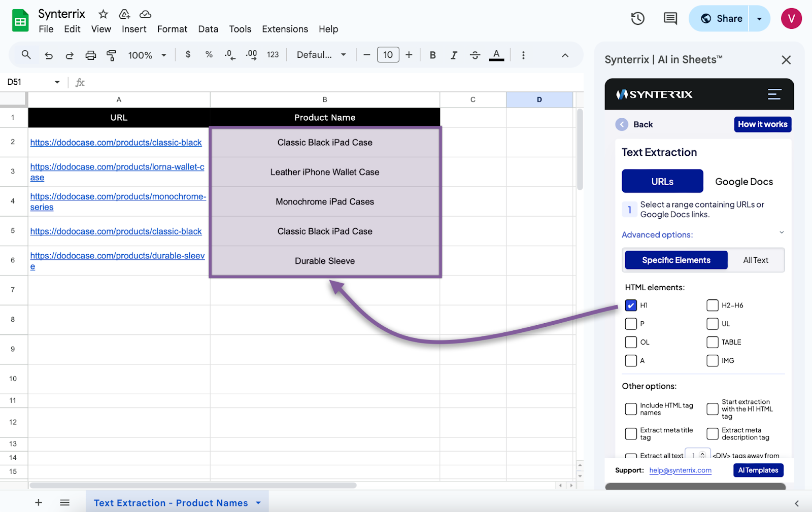Enable the P element checkbox

pos(631,324)
